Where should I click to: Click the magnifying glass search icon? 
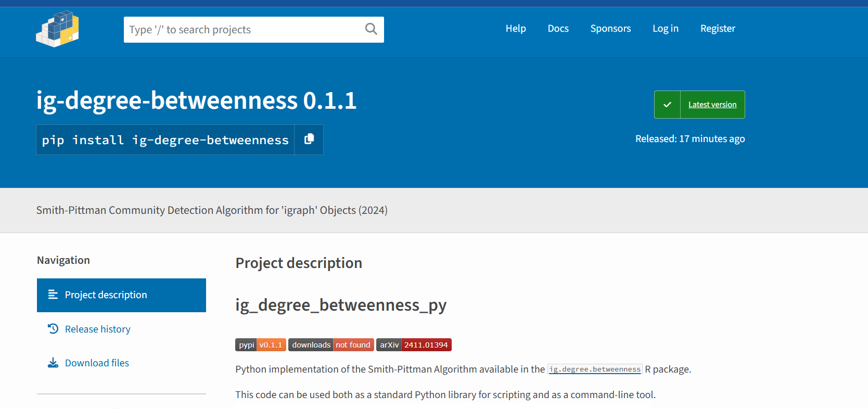coord(371,29)
